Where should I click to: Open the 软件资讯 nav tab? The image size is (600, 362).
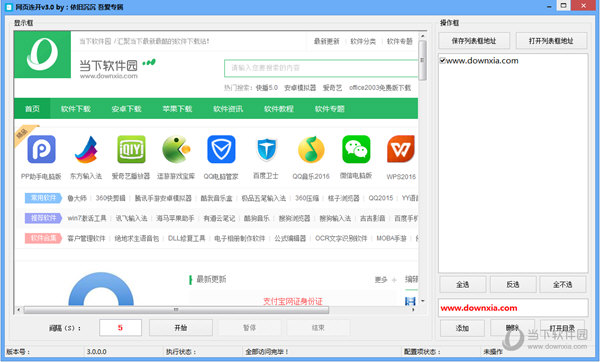point(228,109)
